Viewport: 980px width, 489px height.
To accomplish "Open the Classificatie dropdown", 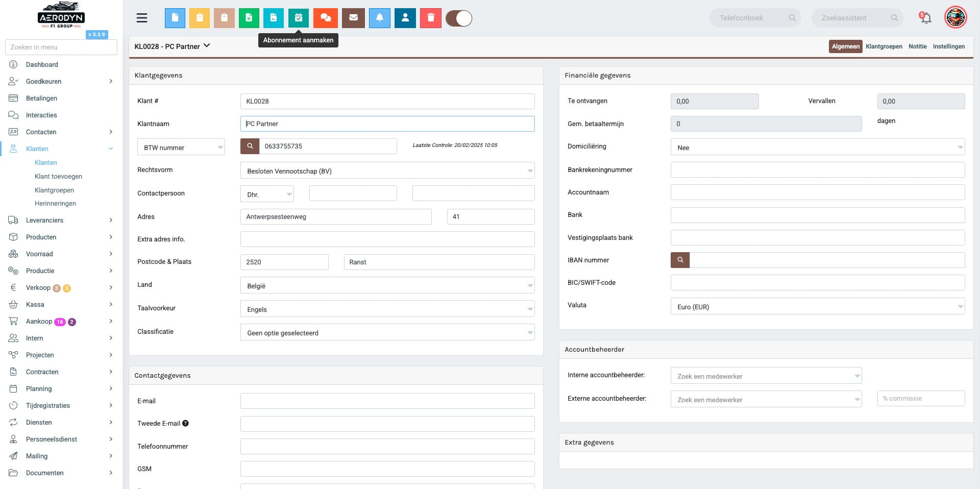I will coord(387,332).
